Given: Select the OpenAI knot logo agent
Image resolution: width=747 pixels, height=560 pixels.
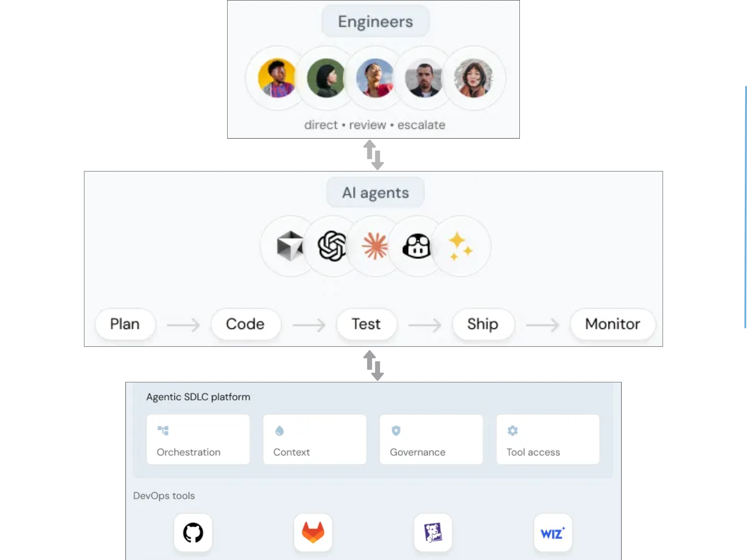Looking at the screenshot, I should click(332, 246).
